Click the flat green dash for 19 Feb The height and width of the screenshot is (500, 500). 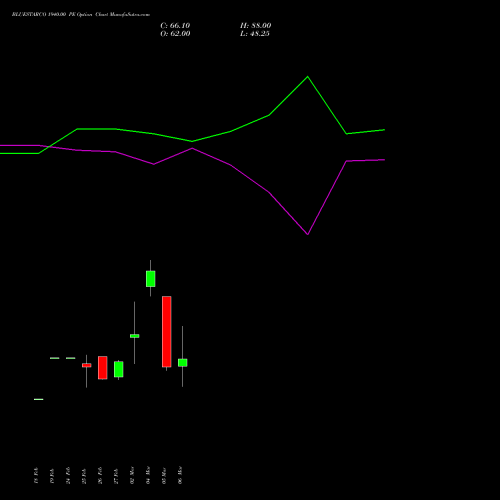click(55, 358)
